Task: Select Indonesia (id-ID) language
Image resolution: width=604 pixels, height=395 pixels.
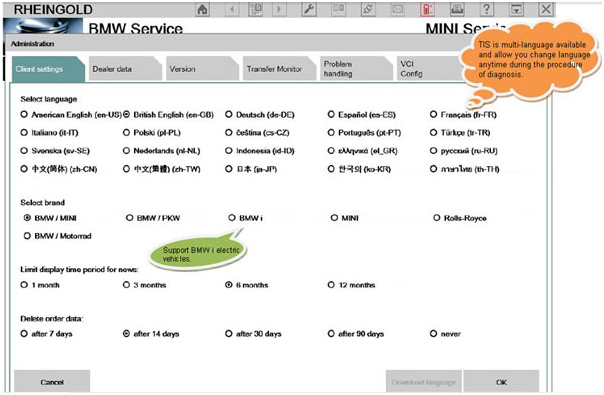Action: pyautogui.click(x=229, y=151)
